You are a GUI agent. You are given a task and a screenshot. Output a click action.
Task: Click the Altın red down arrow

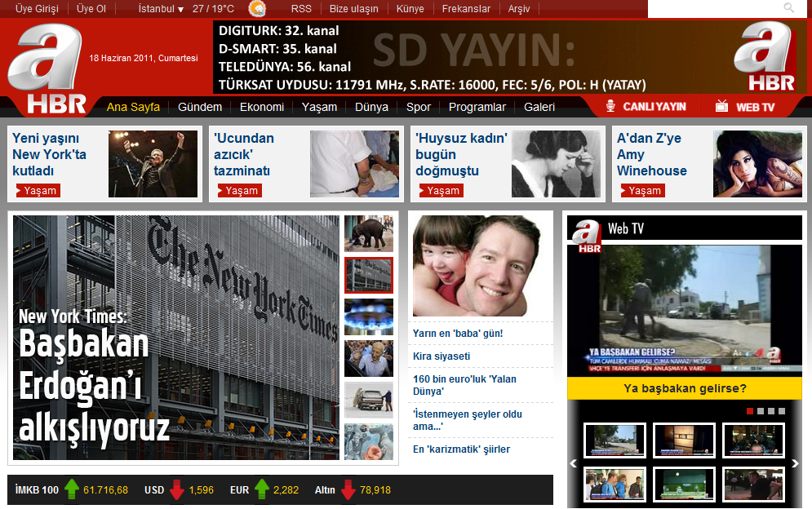pyautogui.click(x=348, y=489)
